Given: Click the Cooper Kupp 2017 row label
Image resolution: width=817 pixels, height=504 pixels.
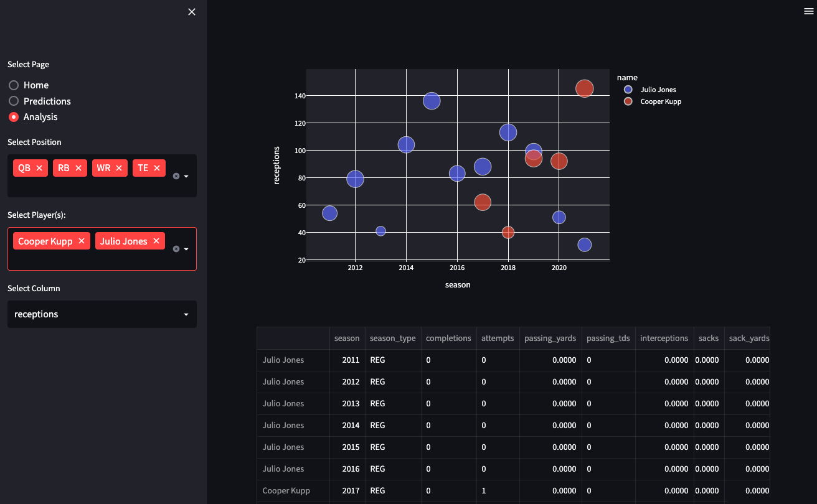Looking at the screenshot, I should (293, 490).
